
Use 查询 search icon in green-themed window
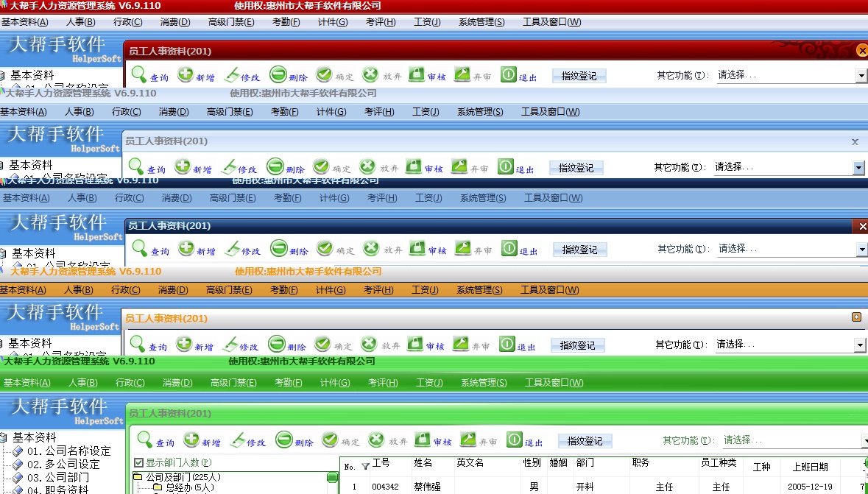144,440
